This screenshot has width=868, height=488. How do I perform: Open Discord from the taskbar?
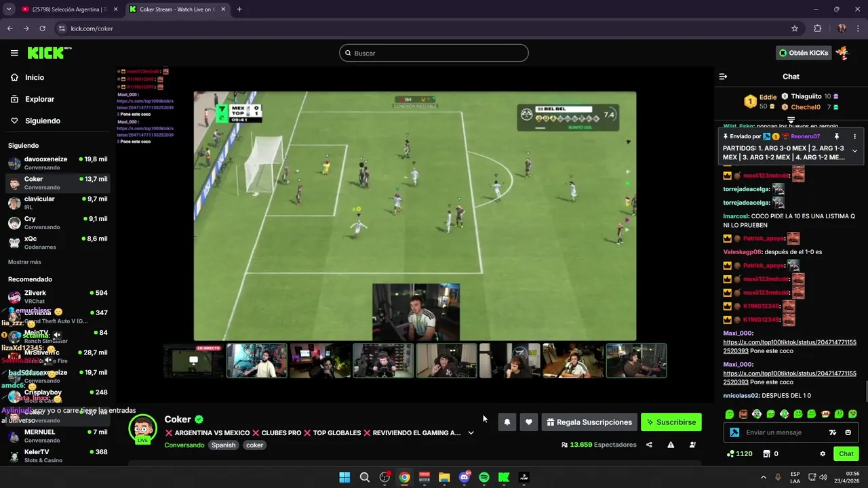[x=465, y=477]
